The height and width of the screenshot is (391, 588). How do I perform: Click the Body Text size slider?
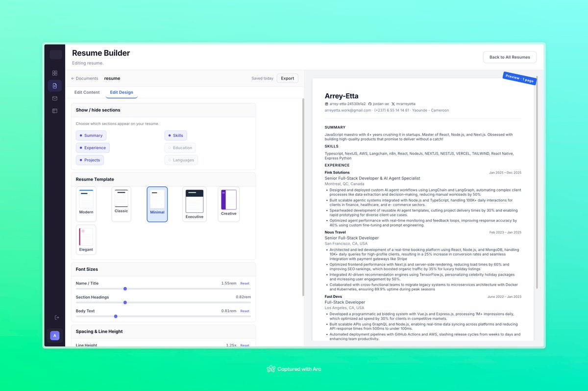click(x=163, y=316)
